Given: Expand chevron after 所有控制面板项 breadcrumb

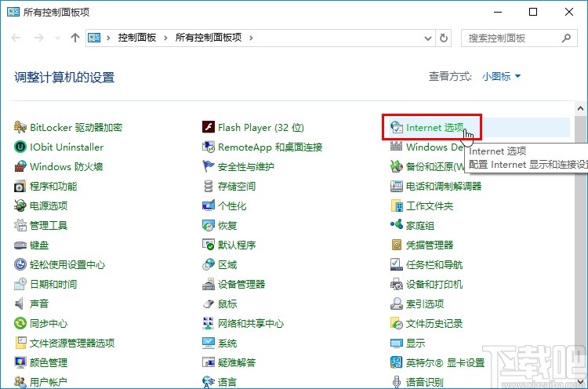Looking at the screenshot, I should pos(251,38).
